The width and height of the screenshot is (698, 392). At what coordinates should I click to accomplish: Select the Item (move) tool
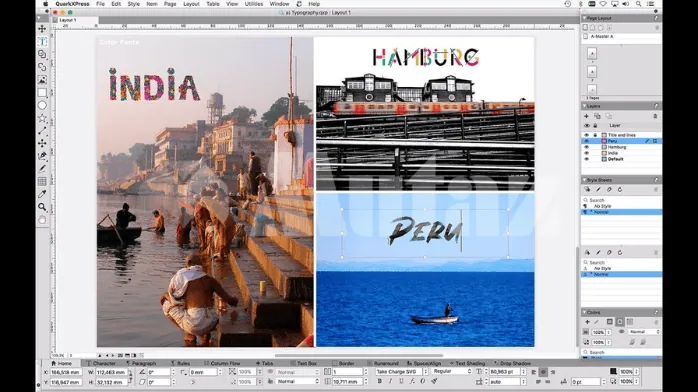coord(42,29)
